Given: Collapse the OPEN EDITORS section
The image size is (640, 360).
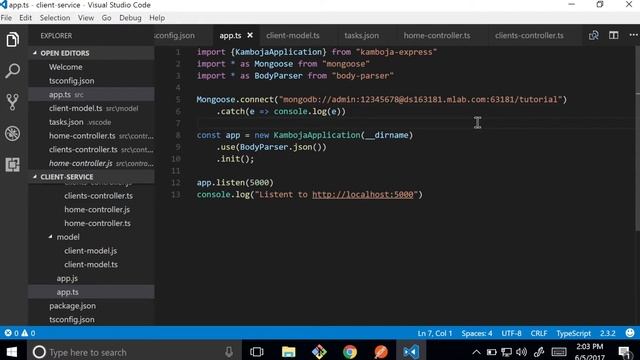Looking at the screenshot, I should (x=35, y=53).
